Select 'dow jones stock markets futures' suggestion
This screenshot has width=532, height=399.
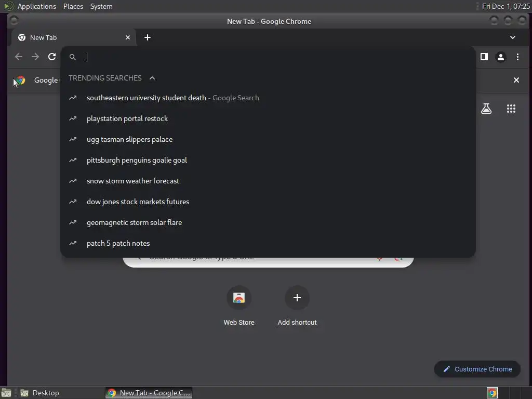(268, 202)
